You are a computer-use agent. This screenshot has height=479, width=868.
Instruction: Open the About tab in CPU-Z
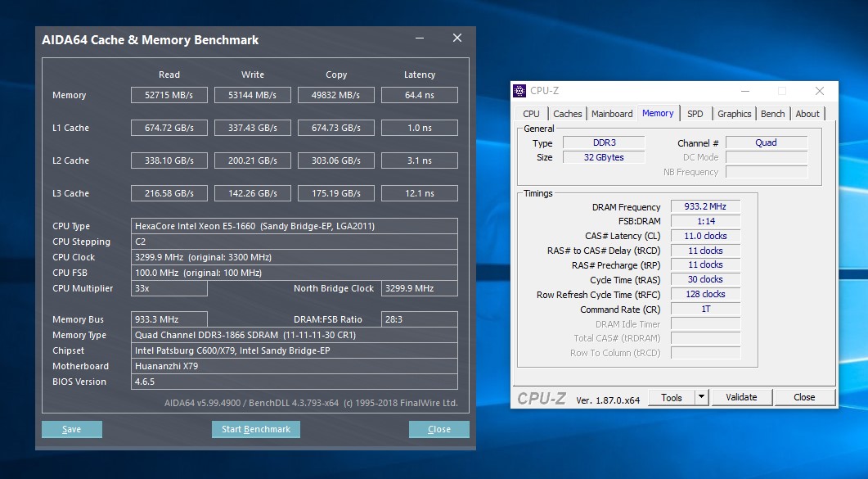(x=807, y=114)
